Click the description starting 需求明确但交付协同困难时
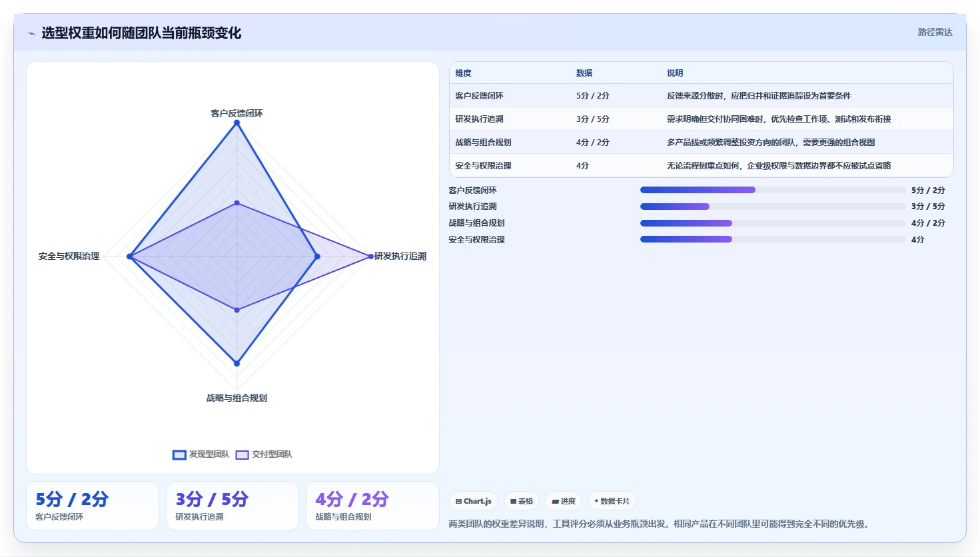The image size is (980, 557). (x=779, y=119)
